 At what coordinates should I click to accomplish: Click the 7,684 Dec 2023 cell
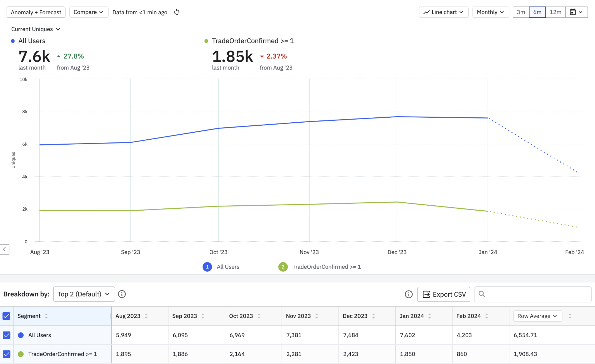pyautogui.click(x=351, y=335)
